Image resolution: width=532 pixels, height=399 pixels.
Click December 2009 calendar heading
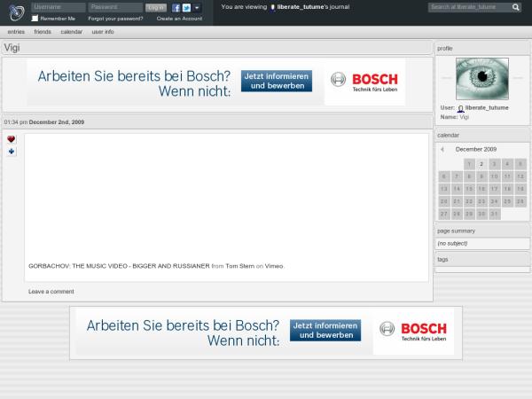pyautogui.click(x=476, y=149)
